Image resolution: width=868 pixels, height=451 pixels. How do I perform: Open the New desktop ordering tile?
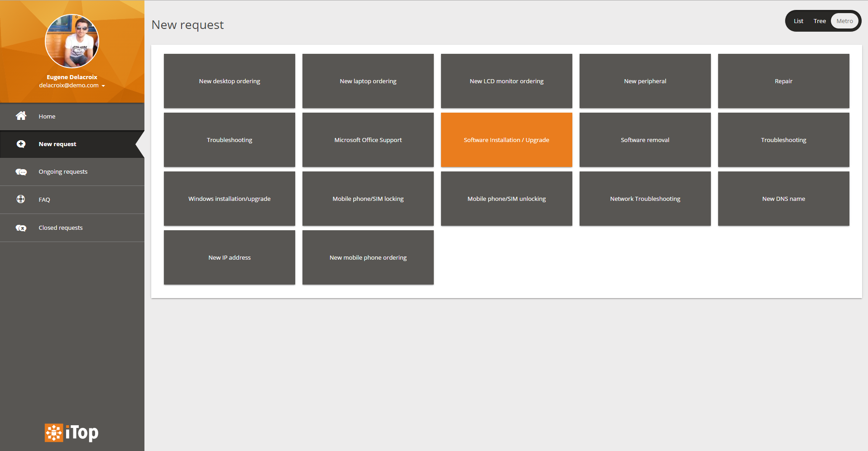[230, 81]
